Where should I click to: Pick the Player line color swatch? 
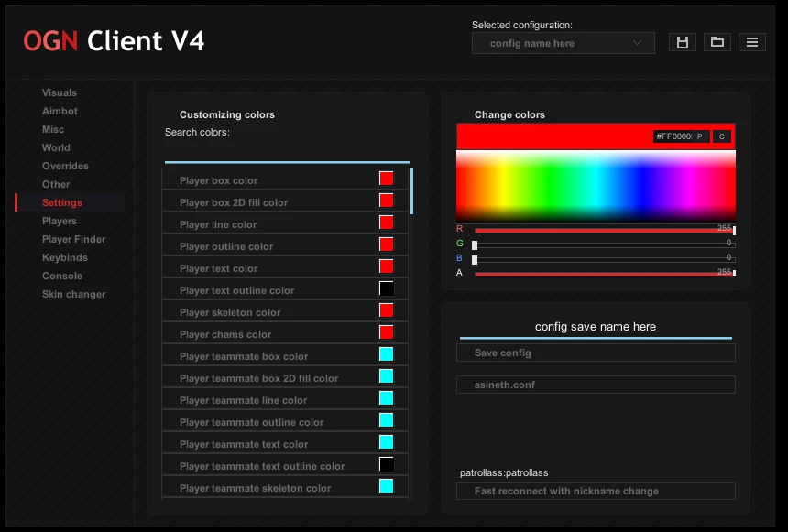(x=386, y=223)
